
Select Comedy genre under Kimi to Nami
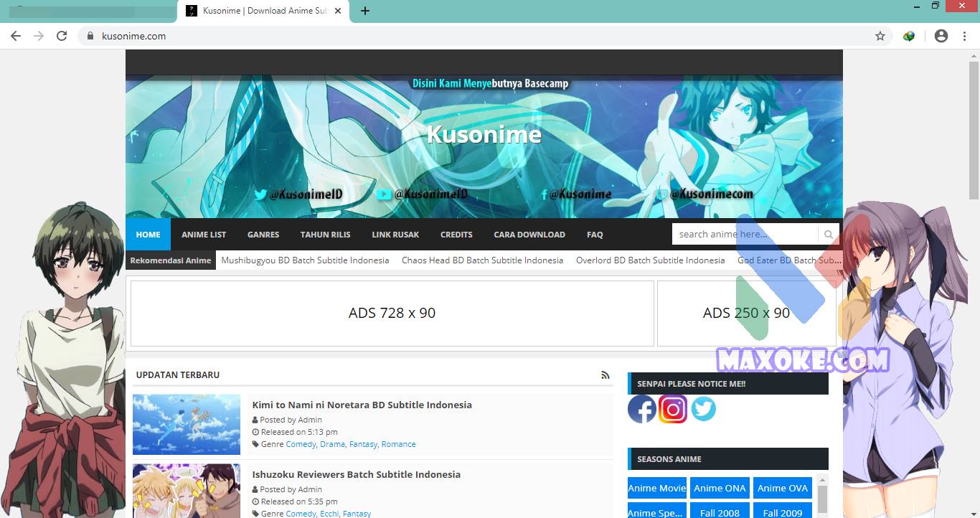pos(301,444)
